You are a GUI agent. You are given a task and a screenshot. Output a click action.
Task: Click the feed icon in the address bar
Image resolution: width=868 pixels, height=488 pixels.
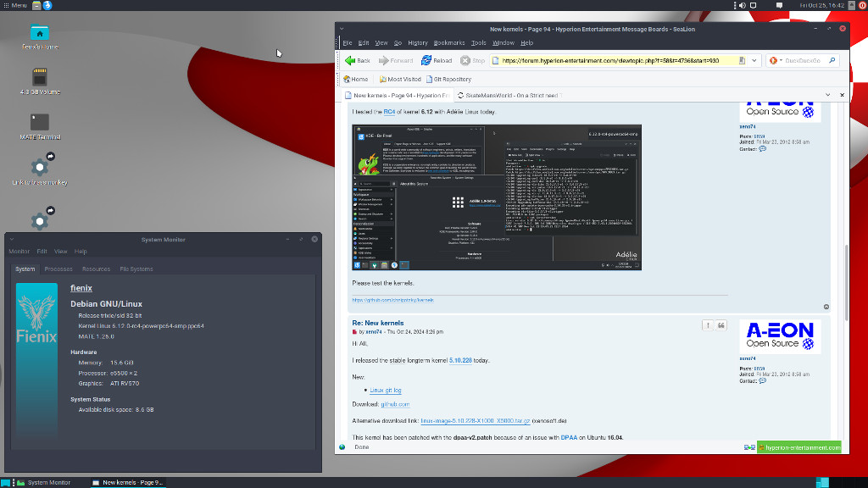(x=742, y=60)
